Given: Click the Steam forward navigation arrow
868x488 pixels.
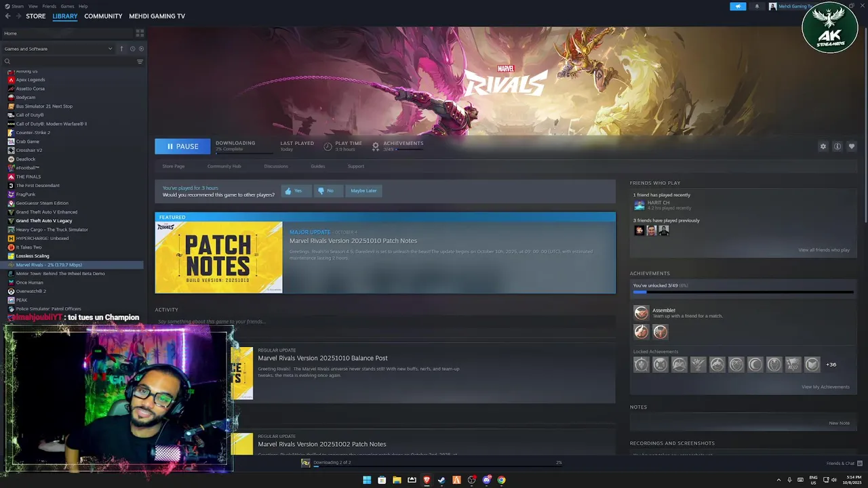Looking at the screenshot, I should pyautogui.click(x=18, y=16).
